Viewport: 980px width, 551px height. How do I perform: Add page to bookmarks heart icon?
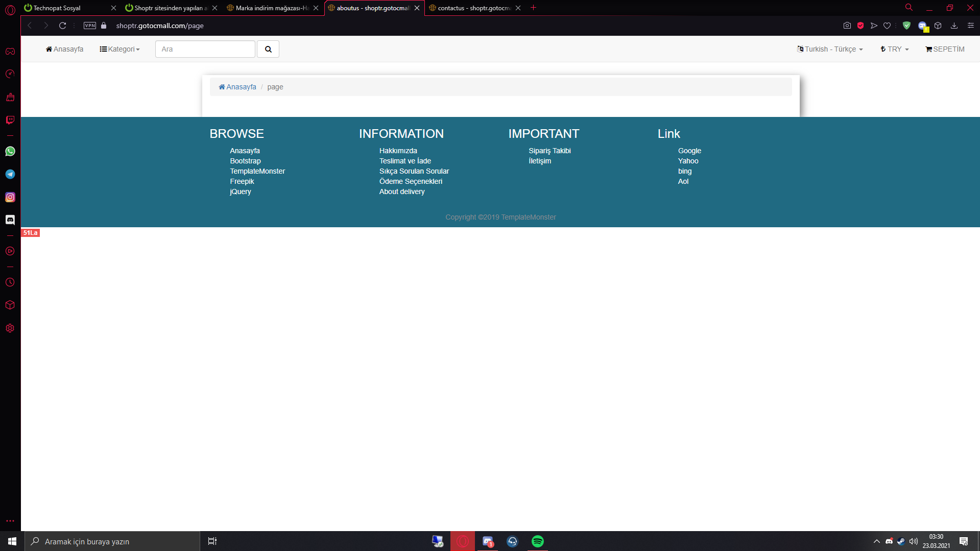887,26
